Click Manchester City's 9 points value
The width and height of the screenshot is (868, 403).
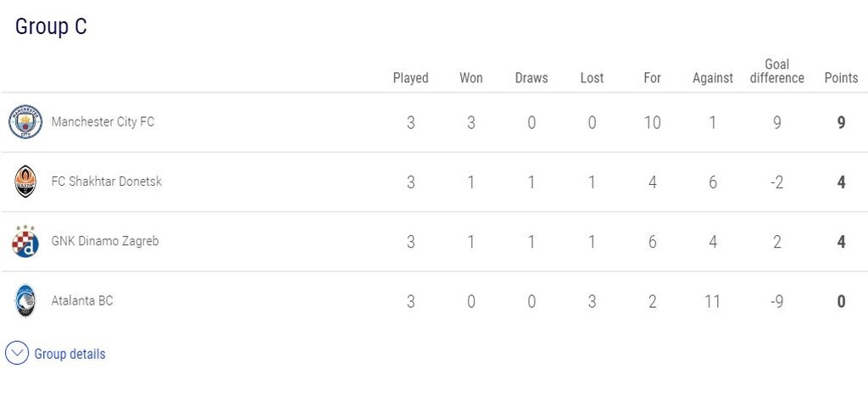tap(841, 122)
